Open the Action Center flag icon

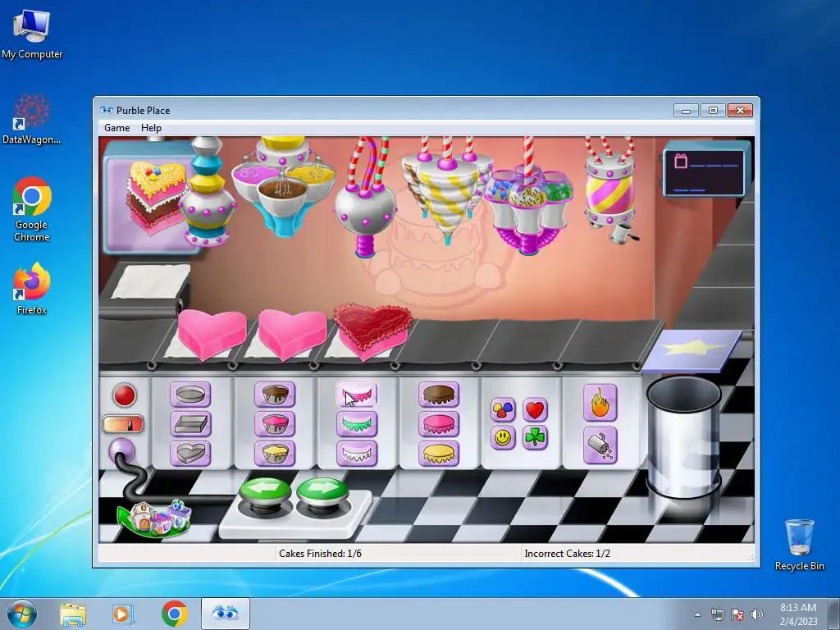click(737, 614)
